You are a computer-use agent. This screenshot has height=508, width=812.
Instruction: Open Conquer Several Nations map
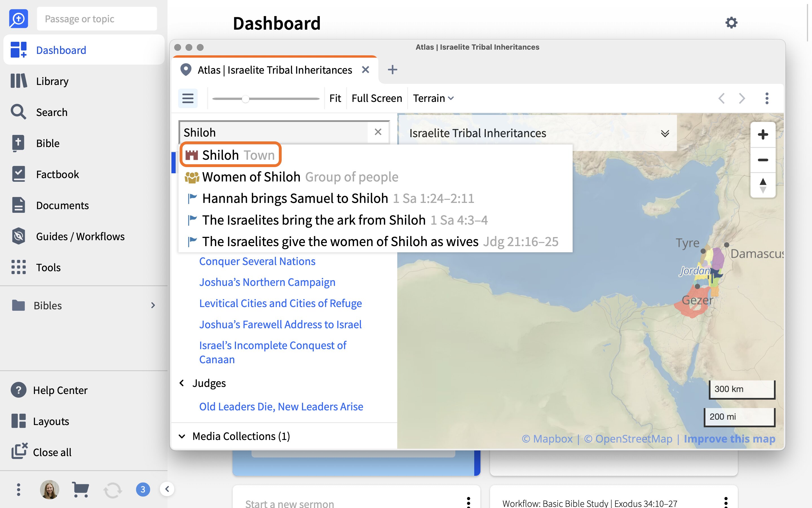(x=257, y=261)
